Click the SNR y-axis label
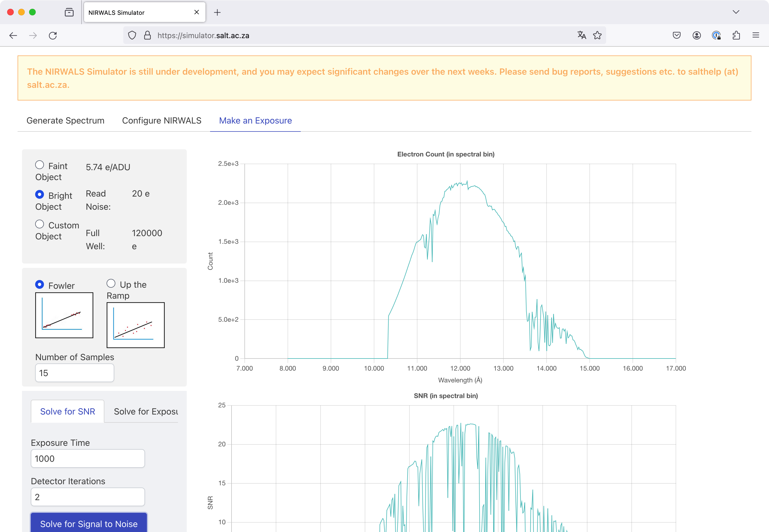Image resolution: width=769 pixels, height=532 pixels. [x=210, y=503]
